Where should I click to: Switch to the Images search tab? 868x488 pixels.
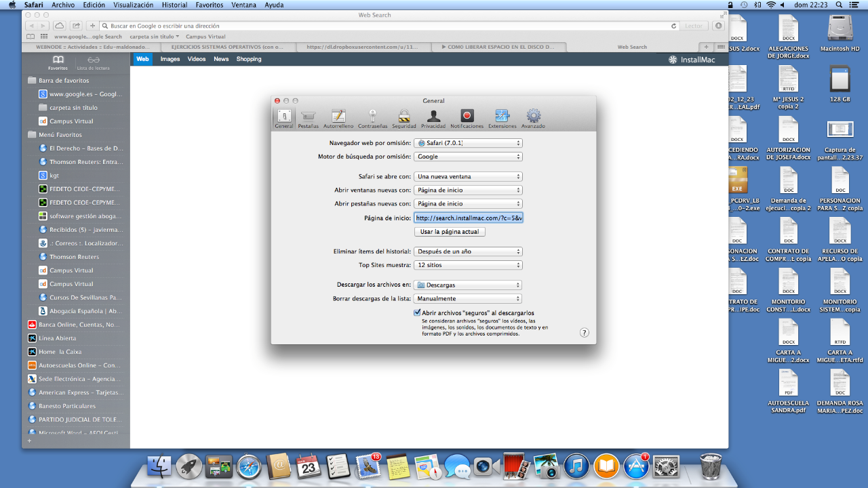170,59
